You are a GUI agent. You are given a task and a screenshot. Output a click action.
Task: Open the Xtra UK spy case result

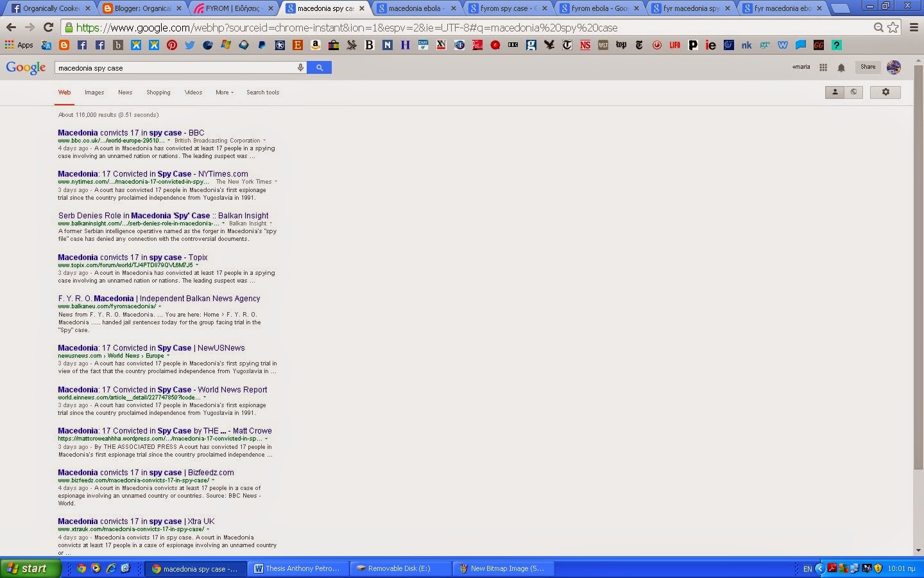pos(136,521)
